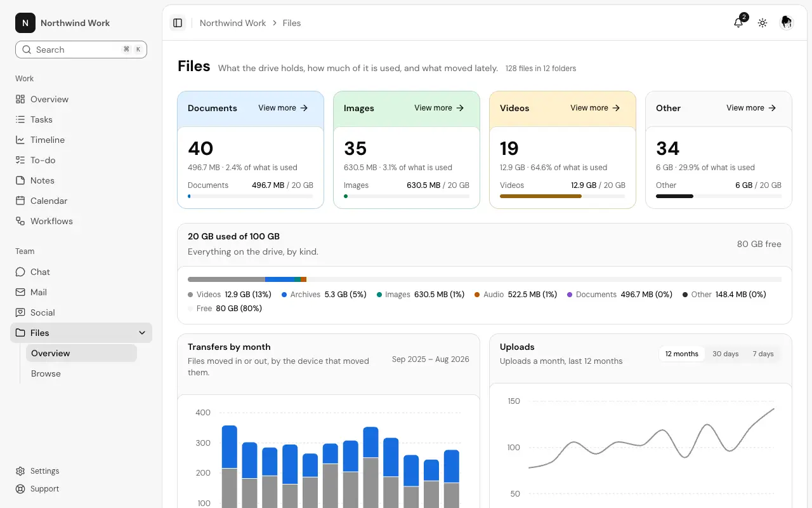The height and width of the screenshot is (508, 812).
Task: Click View more on Videos card
Action: pyautogui.click(x=595, y=108)
